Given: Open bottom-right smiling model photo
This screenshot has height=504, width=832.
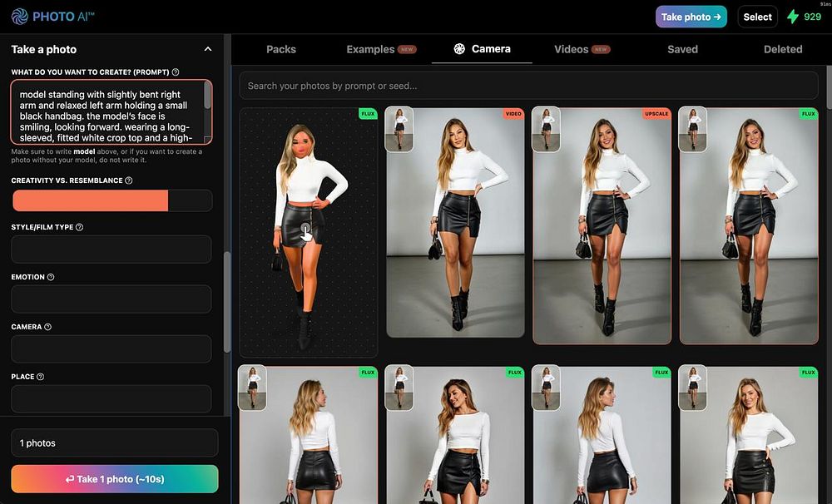Looking at the screenshot, I should (749, 435).
